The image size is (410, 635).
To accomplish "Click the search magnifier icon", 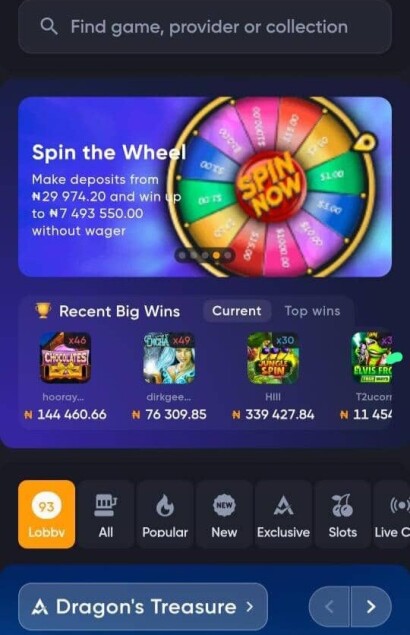I will (x=49, y=27).
